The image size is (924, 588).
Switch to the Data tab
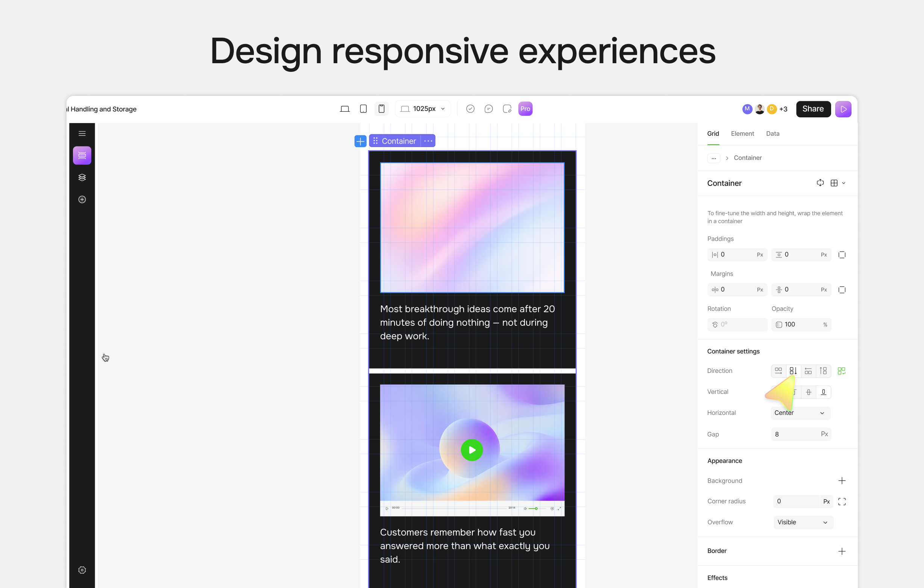(772, 134)
